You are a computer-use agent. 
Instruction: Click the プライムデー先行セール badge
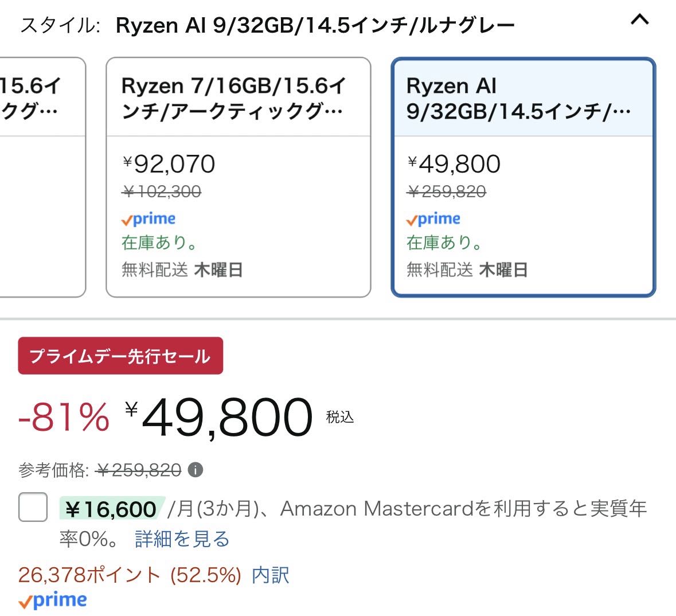(120, 356)
